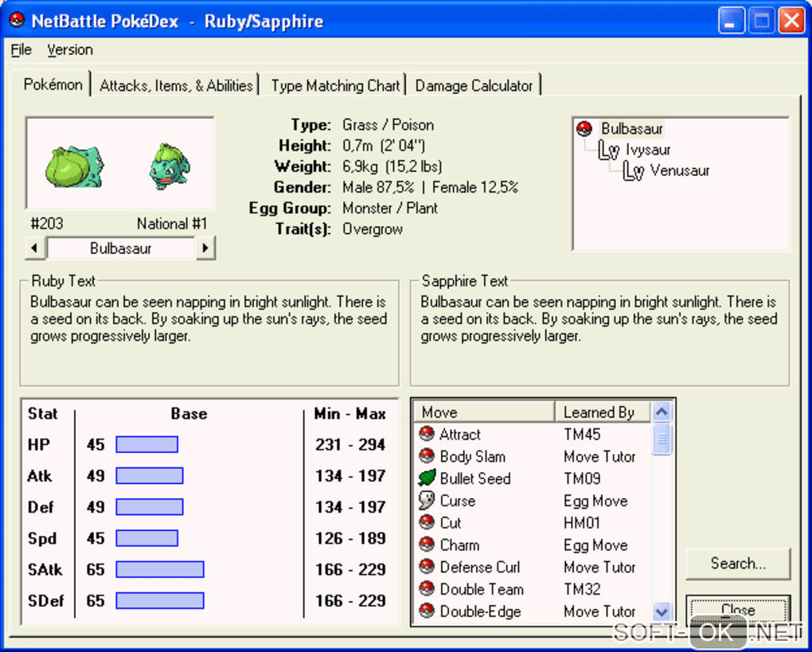This screenshot has width=812, height=652.
Task: Go to previous Pokémon with the left arrow
Action: pos(35,248)
